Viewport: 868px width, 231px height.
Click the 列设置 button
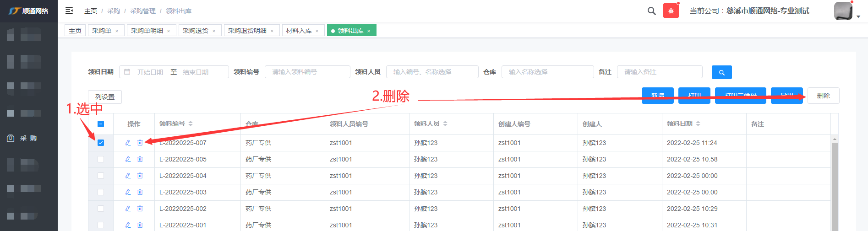point(105,97)
